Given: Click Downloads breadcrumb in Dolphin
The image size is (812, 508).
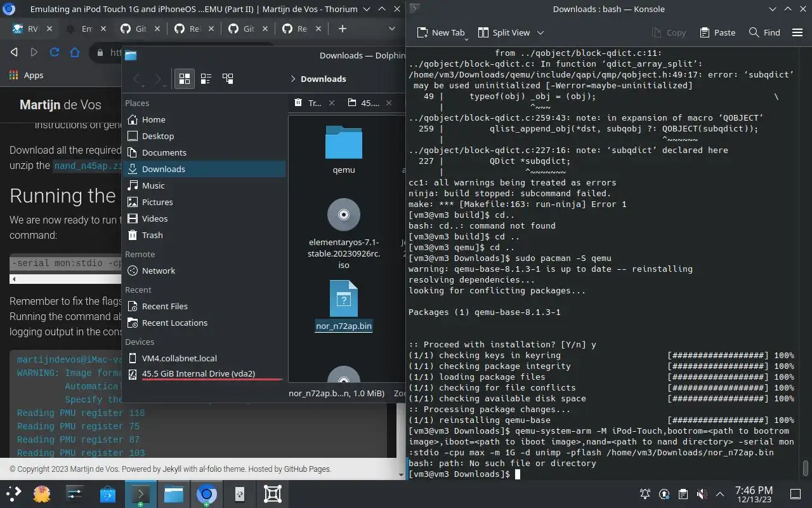Looking at the screenshot, I should tap(323, 79).
